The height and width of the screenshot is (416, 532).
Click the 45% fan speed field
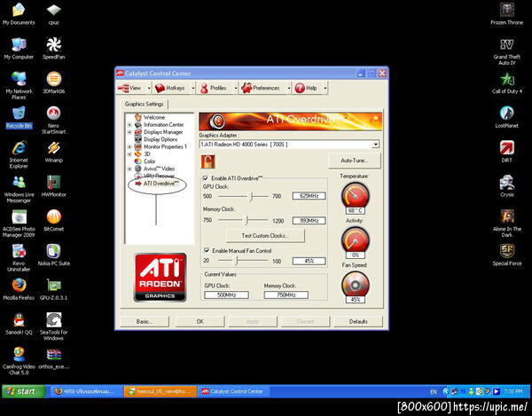309,261
